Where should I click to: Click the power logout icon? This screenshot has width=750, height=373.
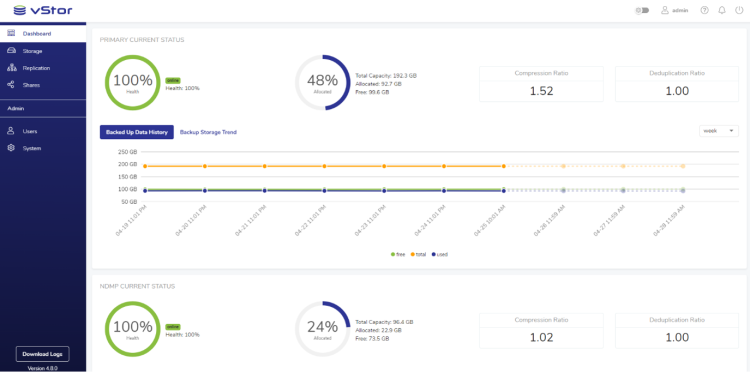(x=739, y=10)
